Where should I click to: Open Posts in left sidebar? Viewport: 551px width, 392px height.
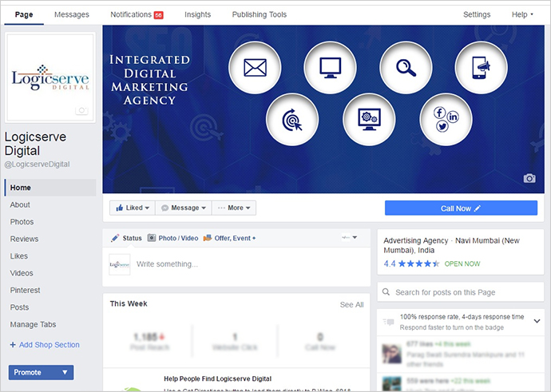19,307
